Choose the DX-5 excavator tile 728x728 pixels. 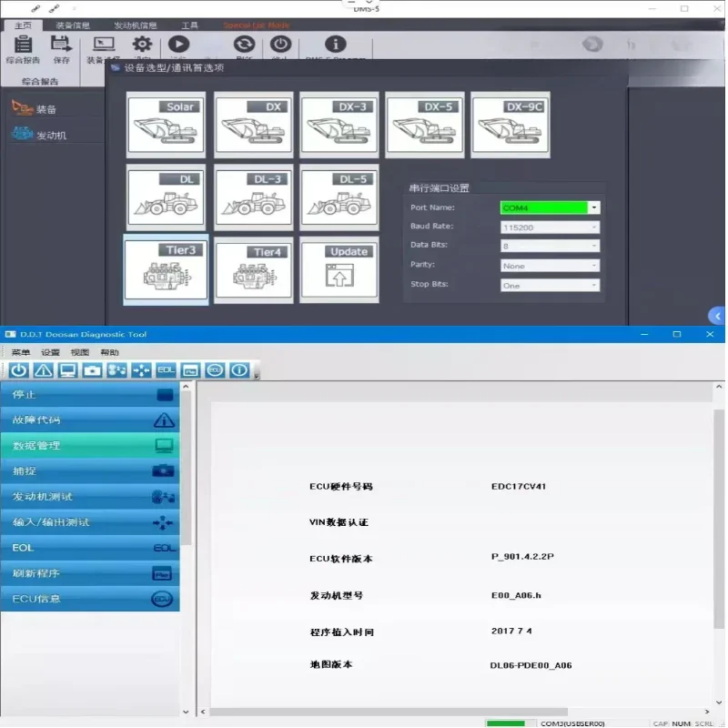tap(425, 125)
